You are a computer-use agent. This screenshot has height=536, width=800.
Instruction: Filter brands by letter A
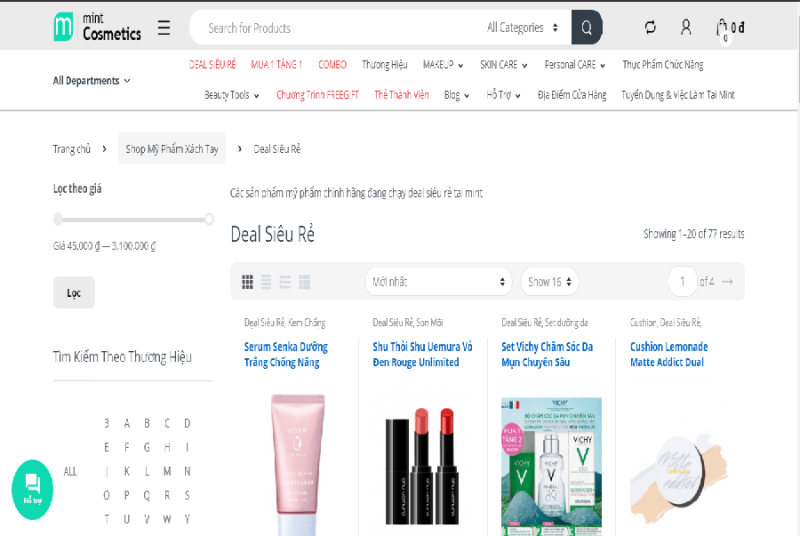point(127,424)
